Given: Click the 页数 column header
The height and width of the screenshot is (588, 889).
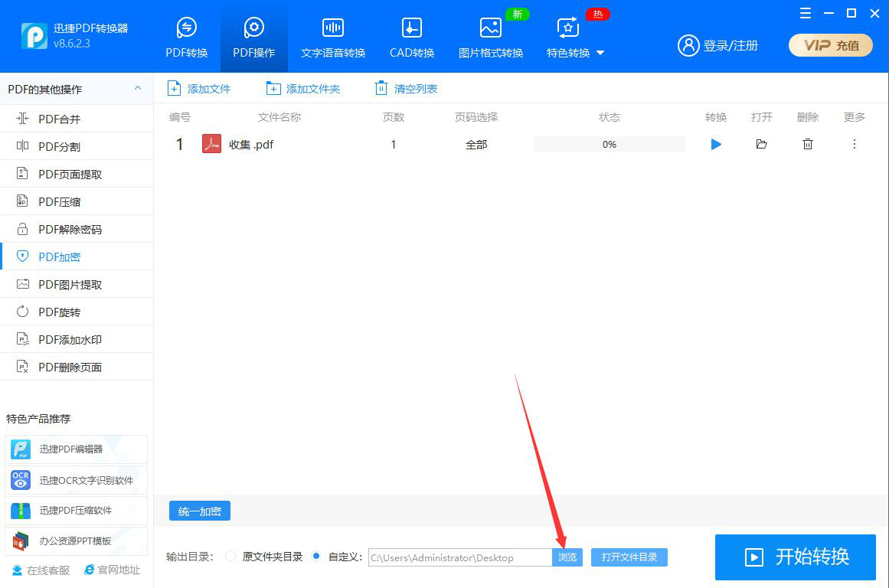Looking at the screenshot, I should 394,117.
